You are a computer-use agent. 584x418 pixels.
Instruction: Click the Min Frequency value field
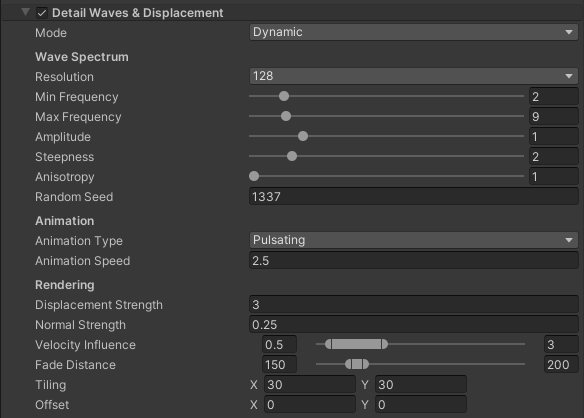point(553,96)
